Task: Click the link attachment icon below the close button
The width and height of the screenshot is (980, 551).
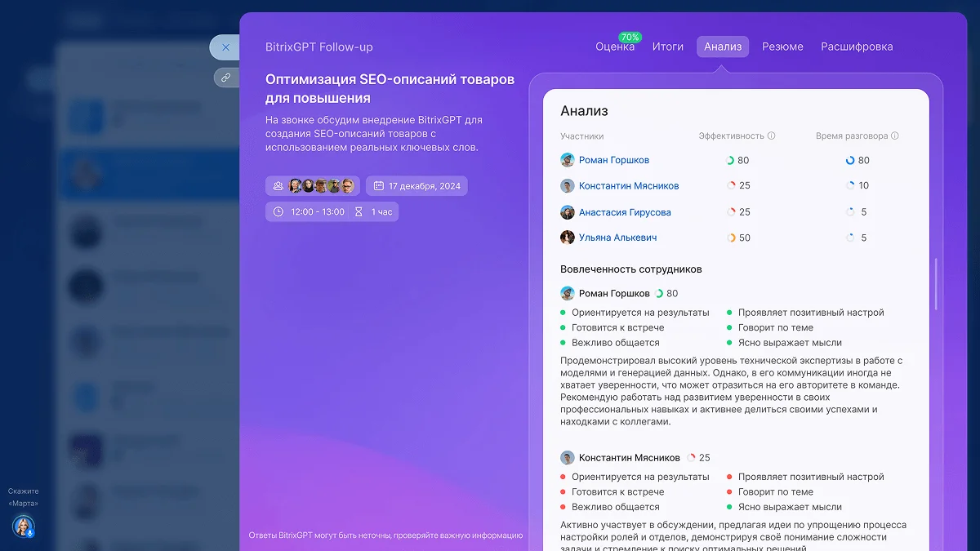Action: point(226,77)
